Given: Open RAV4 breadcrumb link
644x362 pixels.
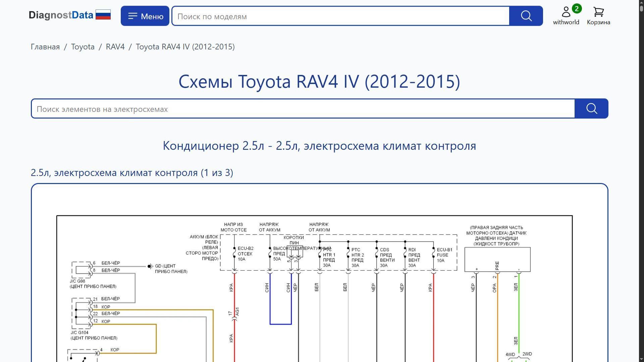Looking at the screenshot, I should (115, 47).
